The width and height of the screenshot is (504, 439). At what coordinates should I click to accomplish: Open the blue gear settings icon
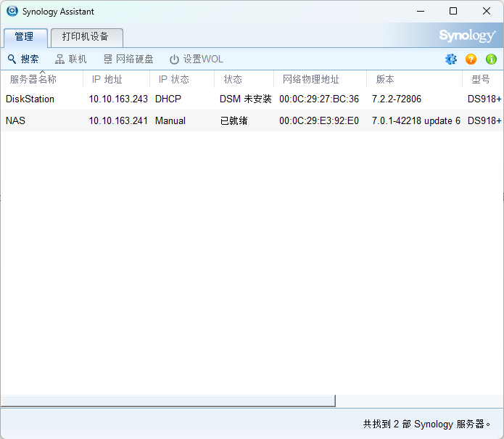pyautogui.click(x=450, y=60)
